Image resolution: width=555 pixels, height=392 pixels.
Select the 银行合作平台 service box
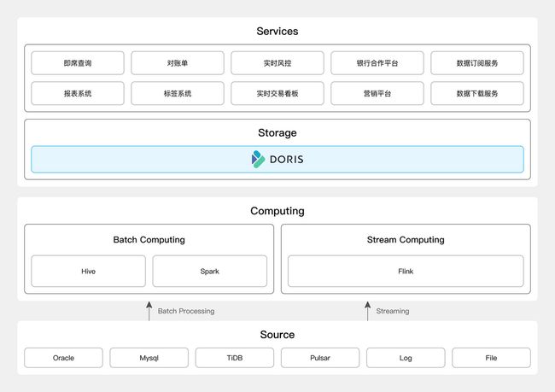[x=377, y=63]
